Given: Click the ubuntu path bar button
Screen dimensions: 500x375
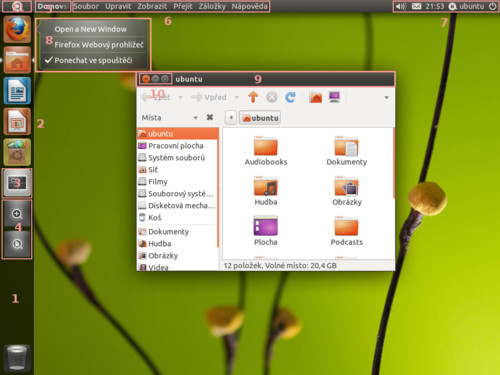Looking at the screenshot, I should point(260,118).
